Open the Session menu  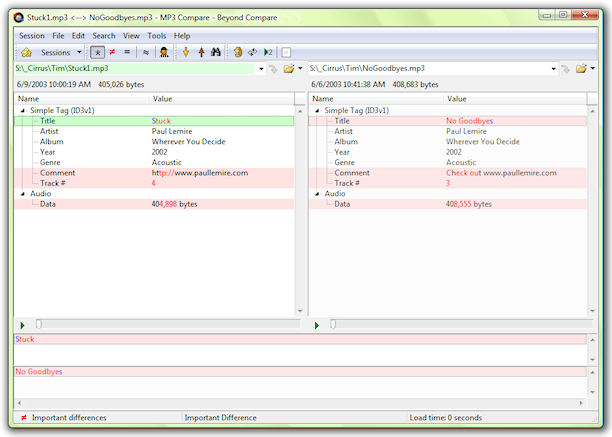coord(32,36)
